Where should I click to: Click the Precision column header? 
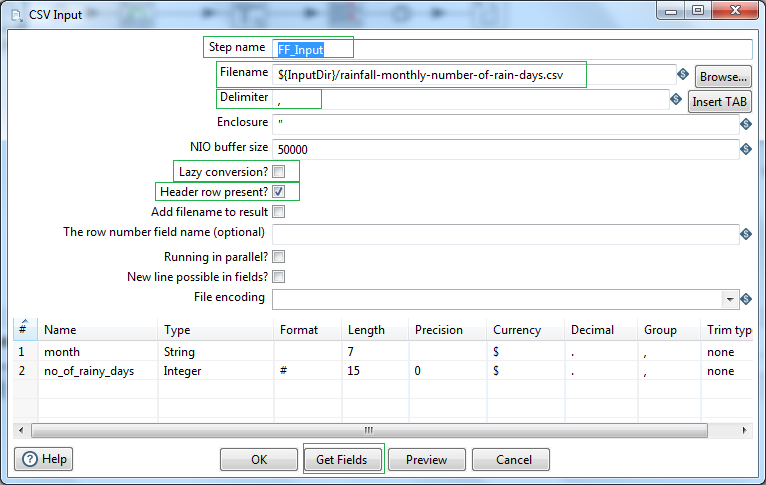click(447, 330)
